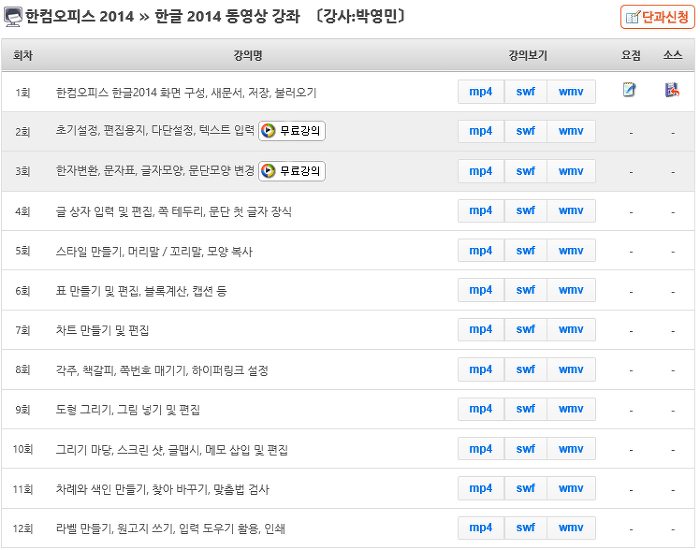The width and height of the screenshot is (700, 550).
Task: Open swf for lecture 6회
Action: click(x=525, y=290)
